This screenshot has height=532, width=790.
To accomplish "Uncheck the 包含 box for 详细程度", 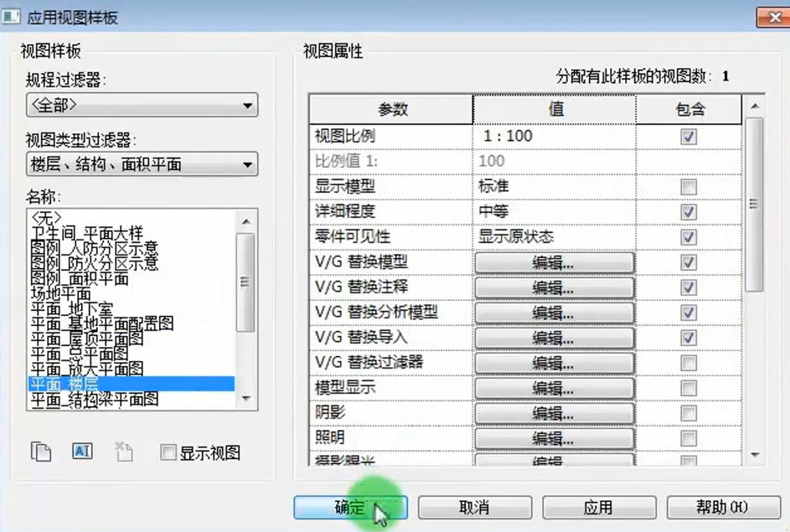I will pos(689,212).
